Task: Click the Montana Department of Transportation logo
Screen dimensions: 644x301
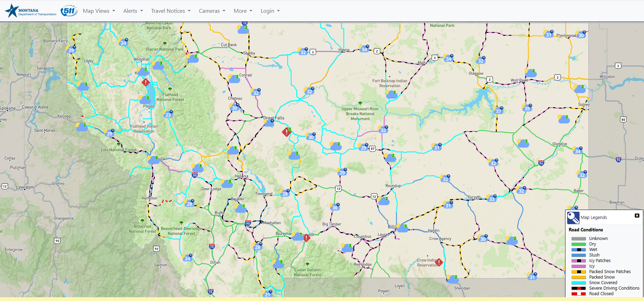Action: 31,11
